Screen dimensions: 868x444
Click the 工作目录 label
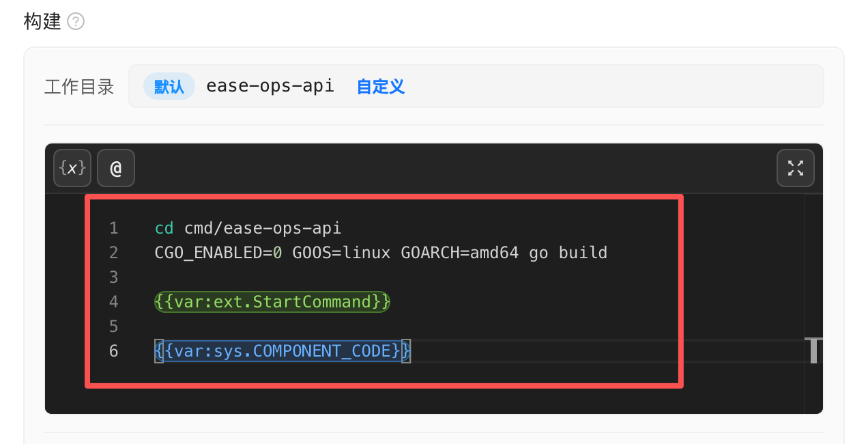click(x=79, y=87)
